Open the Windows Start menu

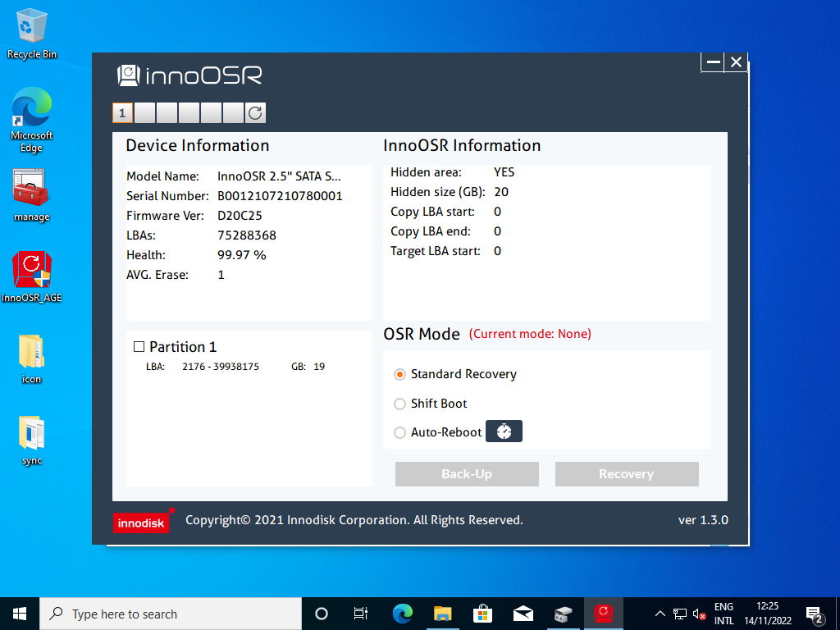(19, 614)
